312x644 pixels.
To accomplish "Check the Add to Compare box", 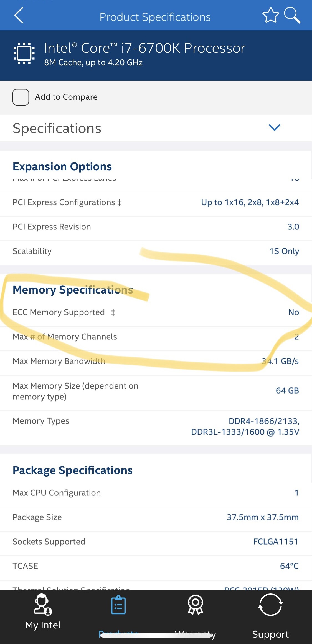I will point(21,97).
